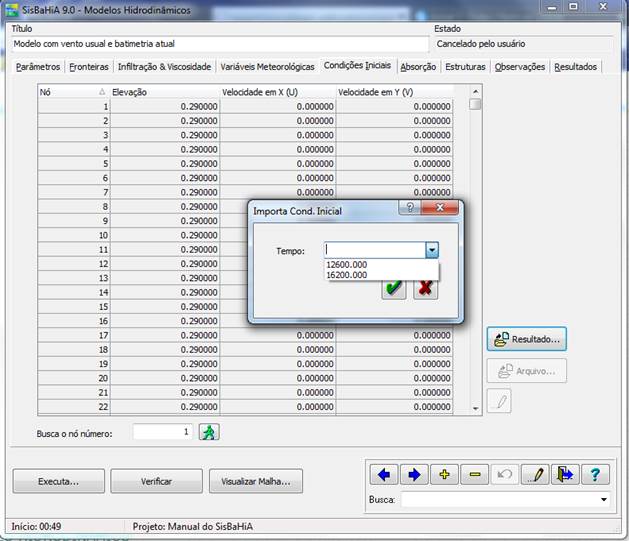Cancel import with red X icon
The width and height of the screenshot is (629, 541).
click(426, 289)
